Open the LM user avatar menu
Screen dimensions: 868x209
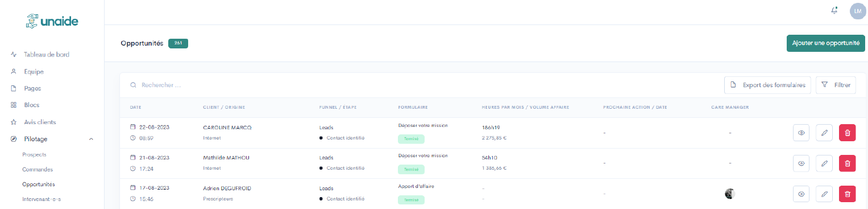pyautogui.click(x=858, y=11)
